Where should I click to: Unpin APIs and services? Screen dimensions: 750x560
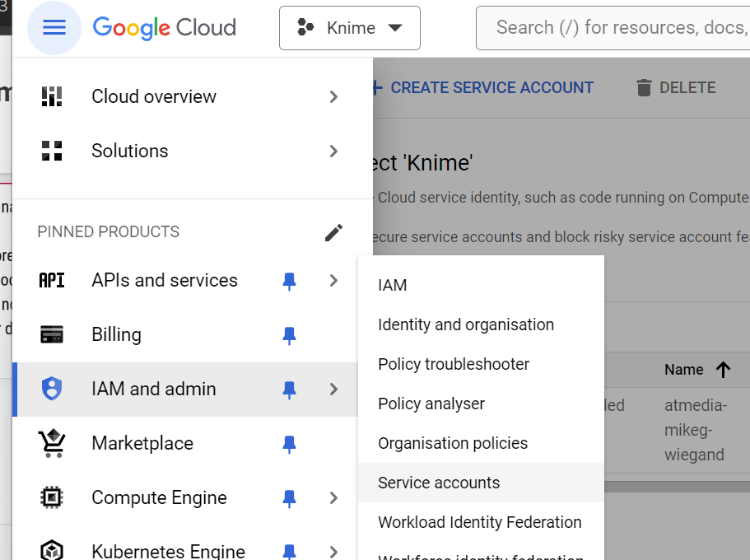(289, 281)
